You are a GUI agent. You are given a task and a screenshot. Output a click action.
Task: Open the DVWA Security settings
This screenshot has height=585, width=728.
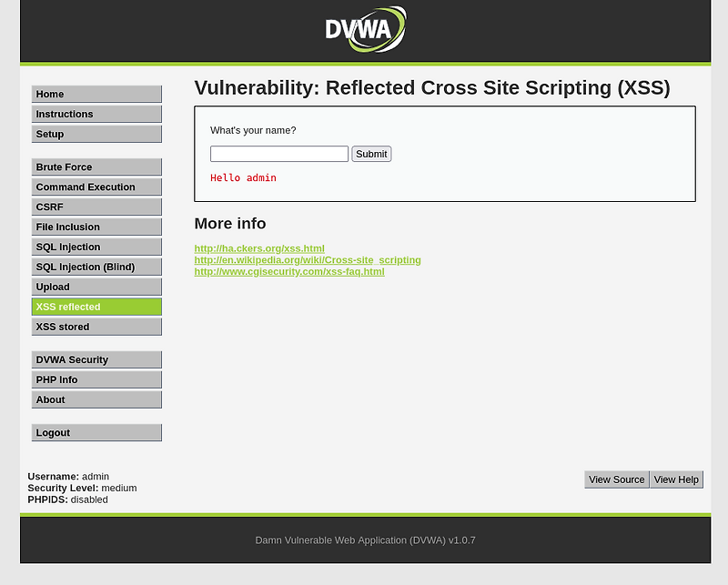pos(96,359)
